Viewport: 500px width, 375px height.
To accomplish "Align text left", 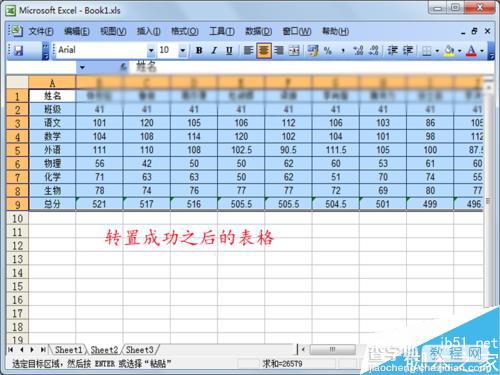I will (x=248, y=51).
